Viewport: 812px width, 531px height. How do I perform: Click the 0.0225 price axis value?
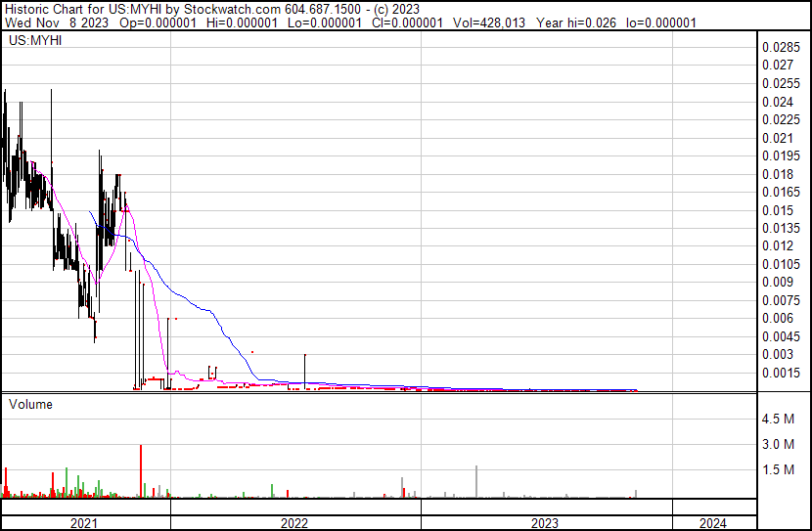tap(781, 119)
